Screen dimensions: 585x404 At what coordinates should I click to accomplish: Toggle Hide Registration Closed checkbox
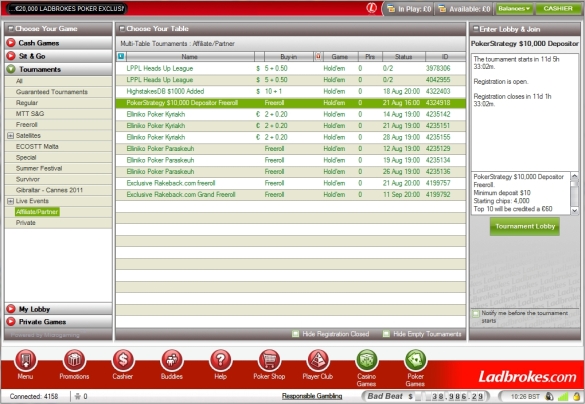[295, 334]
